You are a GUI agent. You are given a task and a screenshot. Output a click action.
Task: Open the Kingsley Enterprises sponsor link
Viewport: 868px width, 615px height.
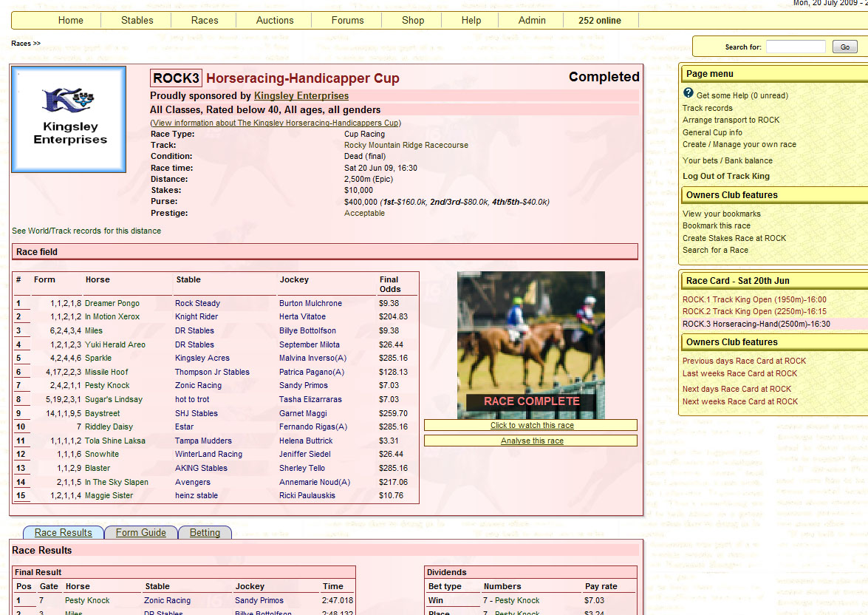pos(301,96)
